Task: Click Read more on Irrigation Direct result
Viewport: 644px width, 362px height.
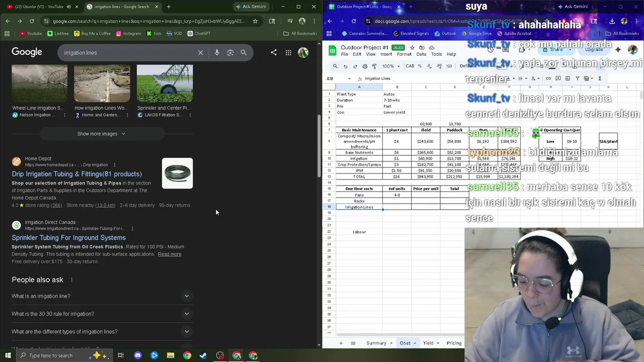Action: (x=170, y=254)
